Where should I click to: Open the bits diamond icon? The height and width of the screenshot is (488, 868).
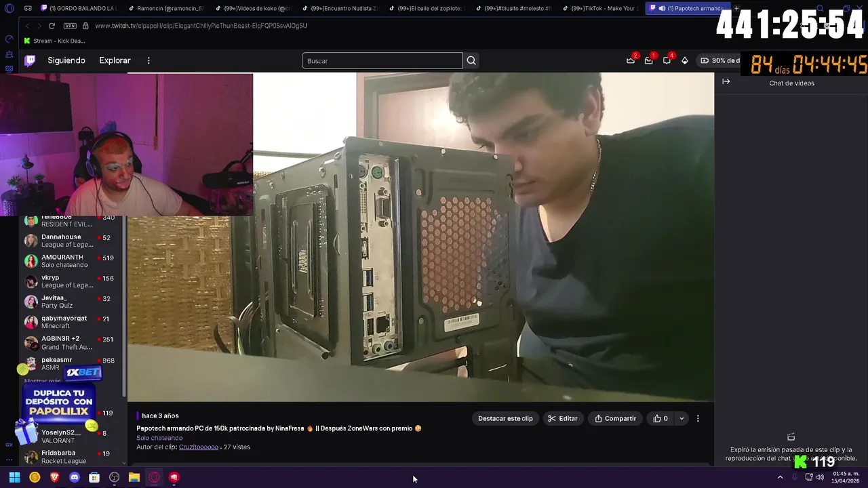tap(685, 60)
